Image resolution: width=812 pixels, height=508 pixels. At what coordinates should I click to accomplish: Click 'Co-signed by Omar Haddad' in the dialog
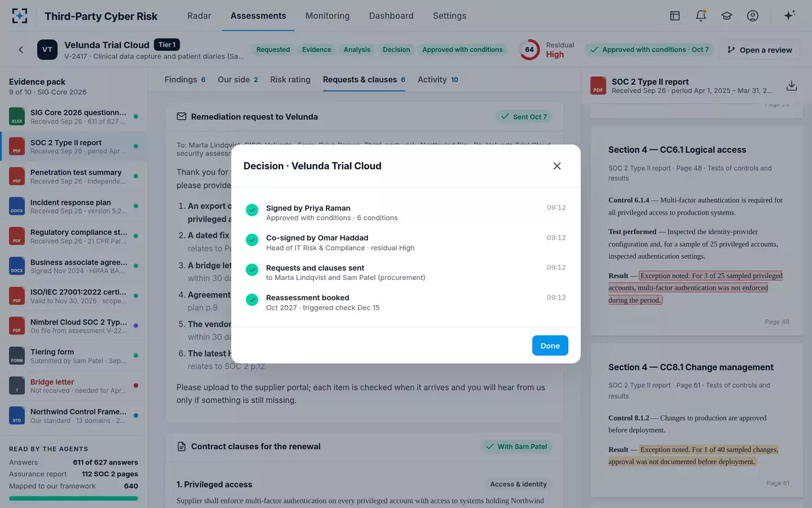pyautogui.click(x=317, y=238)
